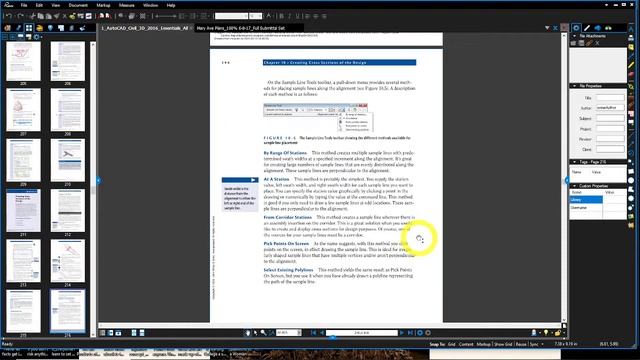Screen dimensions: 640x360
Task: Open the File menu
Action: (24, 5)
